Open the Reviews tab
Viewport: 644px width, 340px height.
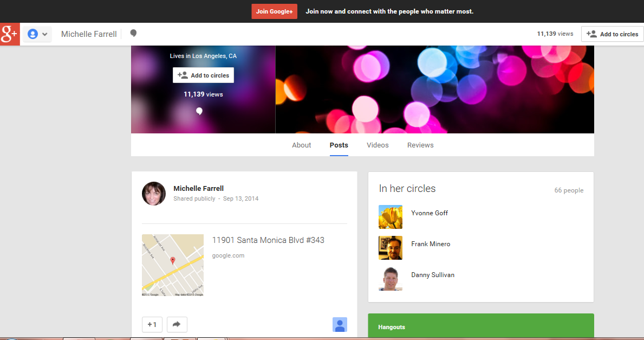(420, 145)
